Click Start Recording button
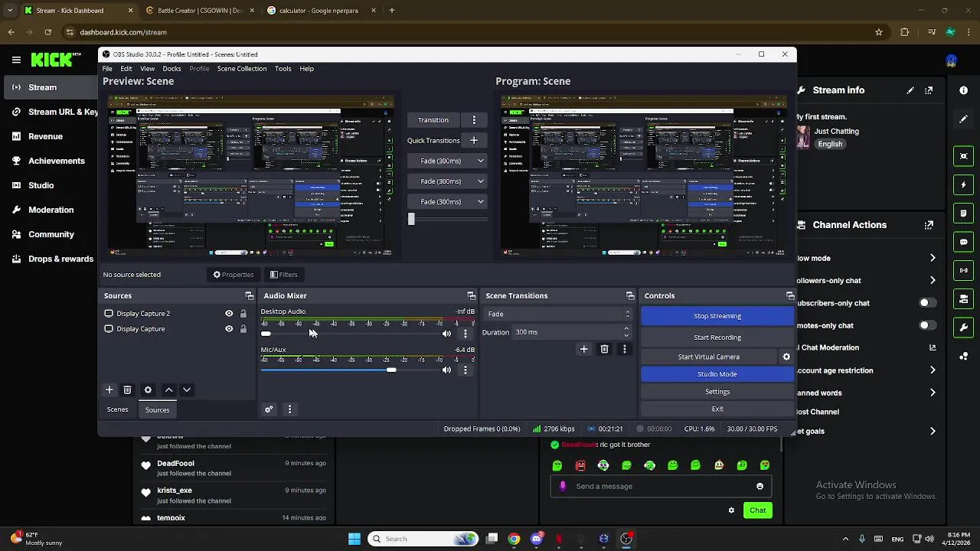The image size is (980, 551). 717,337
